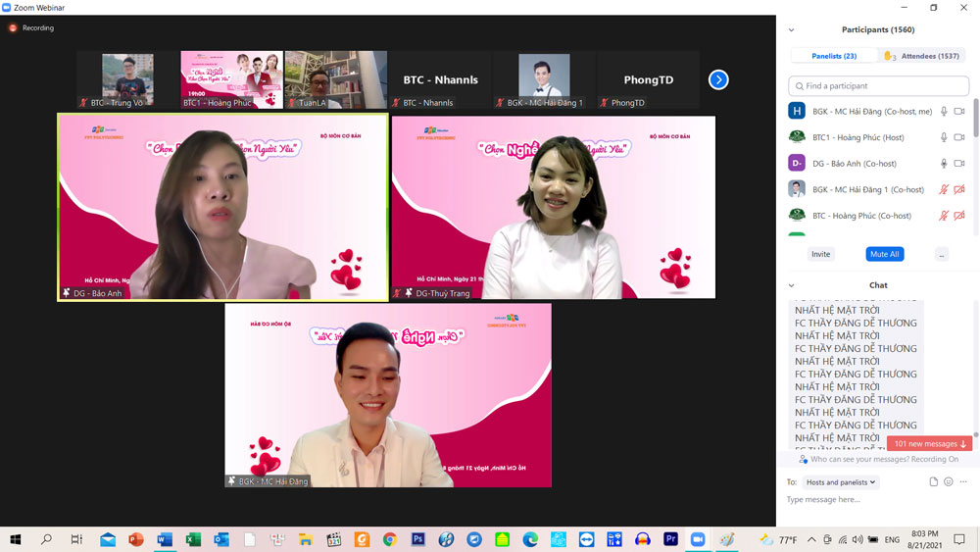
Task: Open the 'Hosts and panelists' recipient dropdown
Action: point(840,482)
